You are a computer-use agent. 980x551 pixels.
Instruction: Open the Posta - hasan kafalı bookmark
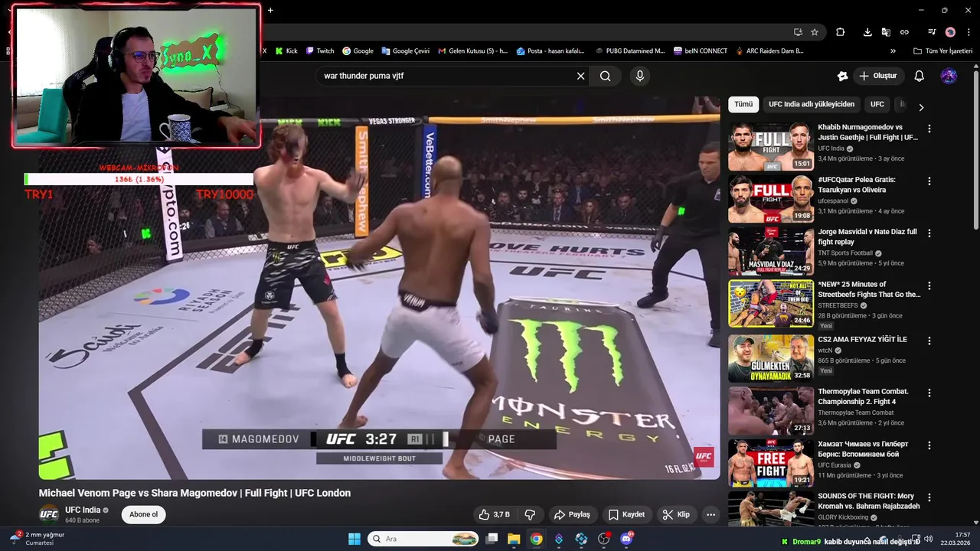550,51
